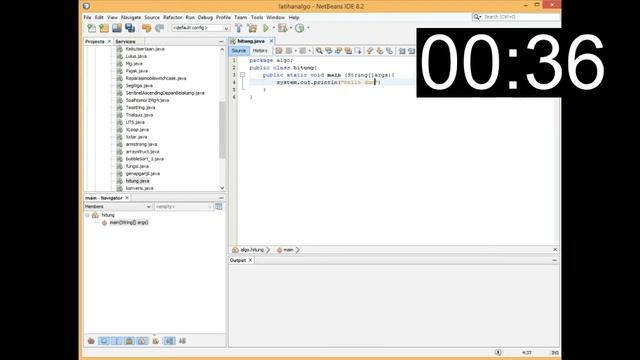Screen dimensions: 640x360
Task: Open the empty filter dropdown in Navigator
Action: pyautogui.click(x=184, y=207)
